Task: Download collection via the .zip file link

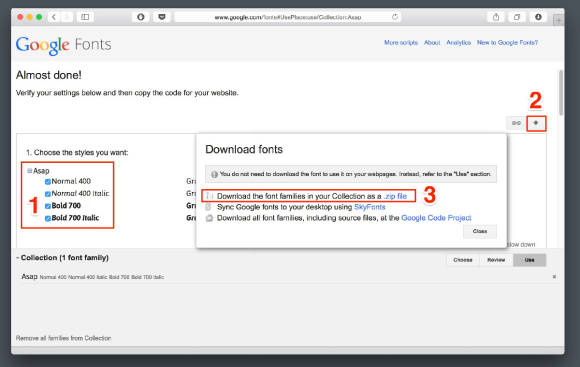Action: 395,196
